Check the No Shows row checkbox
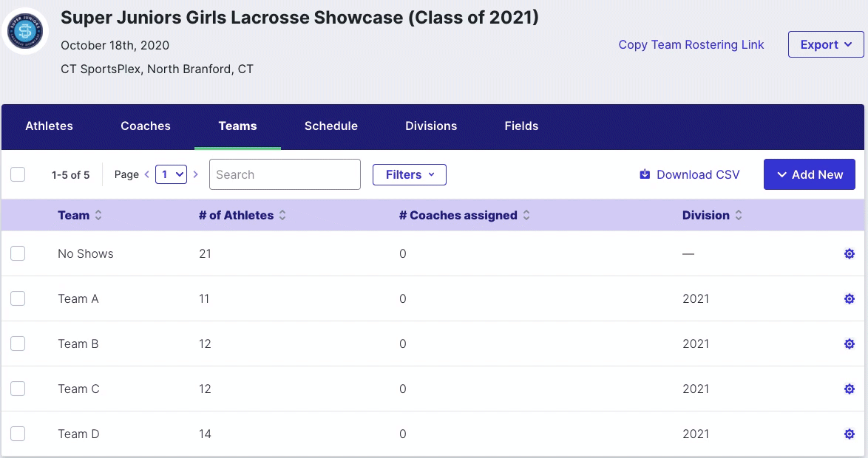Screen dimensions: 868x458 pyautogui.click(x=18, y=253)
